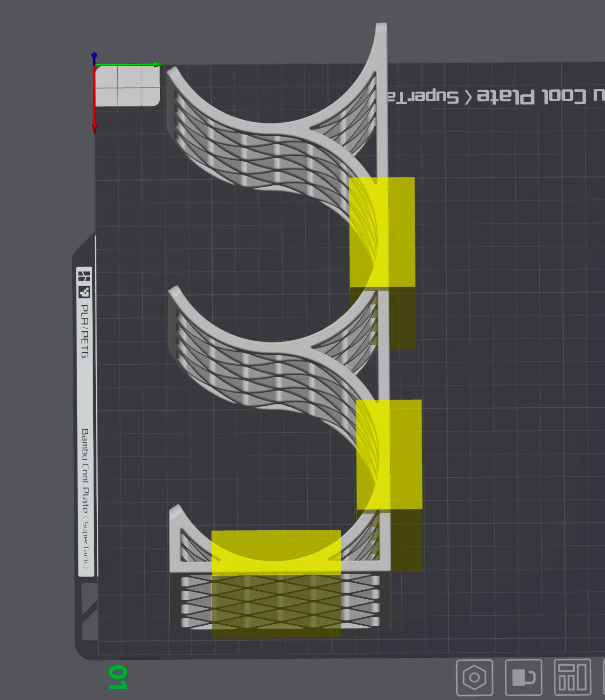Viewport: 605px width, 700px height.
Task: Select the middle yellow block on the spine
Action: click(x=389, y=454)
